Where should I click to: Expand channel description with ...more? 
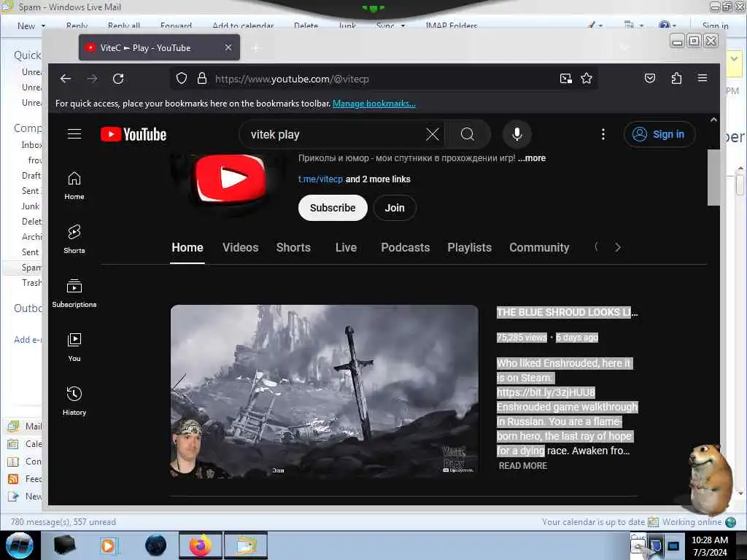532,158
